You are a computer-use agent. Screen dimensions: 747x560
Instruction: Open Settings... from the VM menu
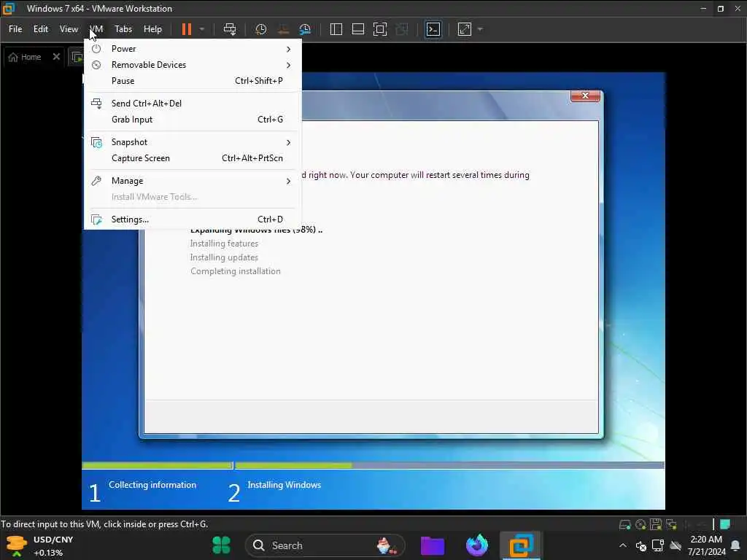click(193, 219)
